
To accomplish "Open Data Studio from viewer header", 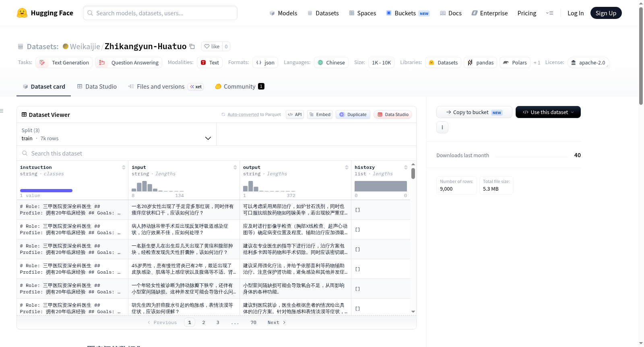I will [393, 114].
